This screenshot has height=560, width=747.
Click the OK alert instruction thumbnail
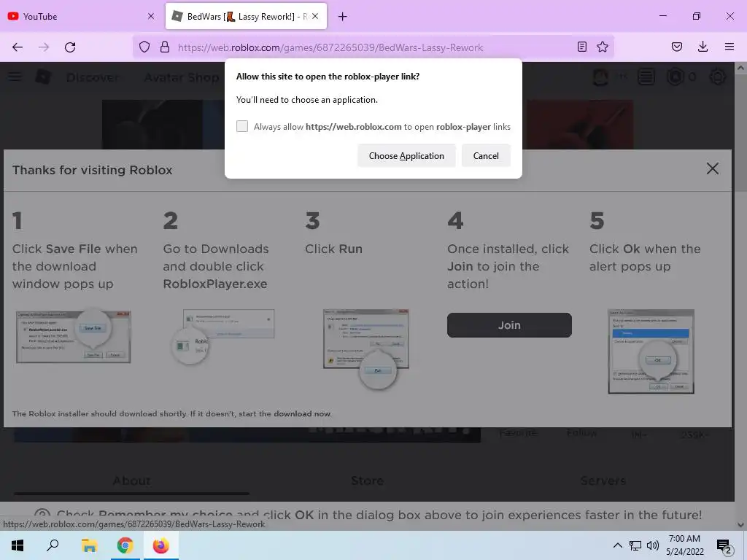click(x=651, y=351)
